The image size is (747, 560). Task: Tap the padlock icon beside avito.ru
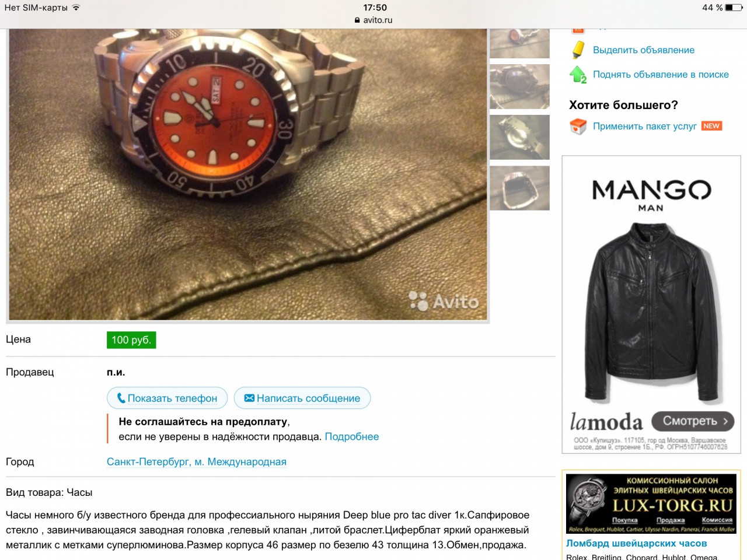[357, 20]
